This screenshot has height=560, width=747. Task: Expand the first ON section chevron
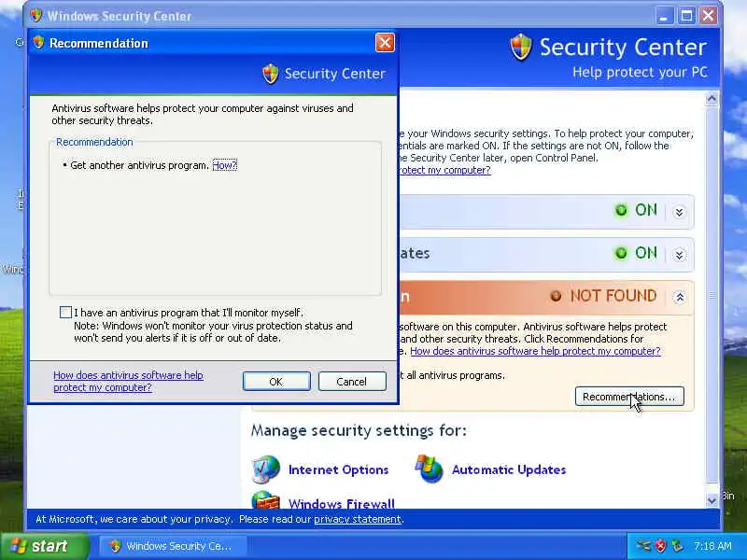pos(680,212)
